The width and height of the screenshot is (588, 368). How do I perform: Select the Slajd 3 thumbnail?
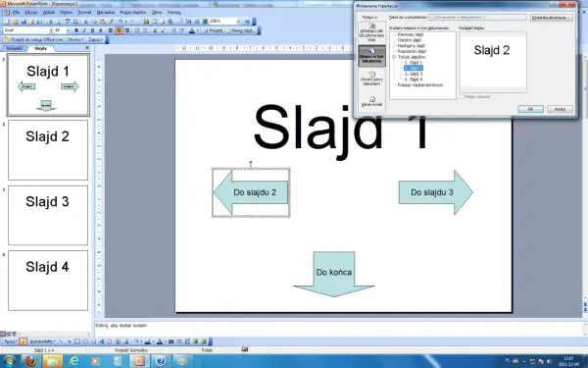point(48,215)
